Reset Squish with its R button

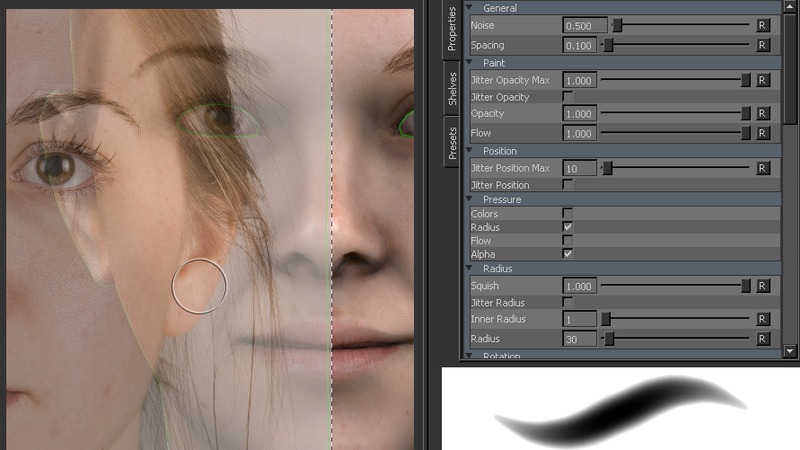click(x=763, y=286)
